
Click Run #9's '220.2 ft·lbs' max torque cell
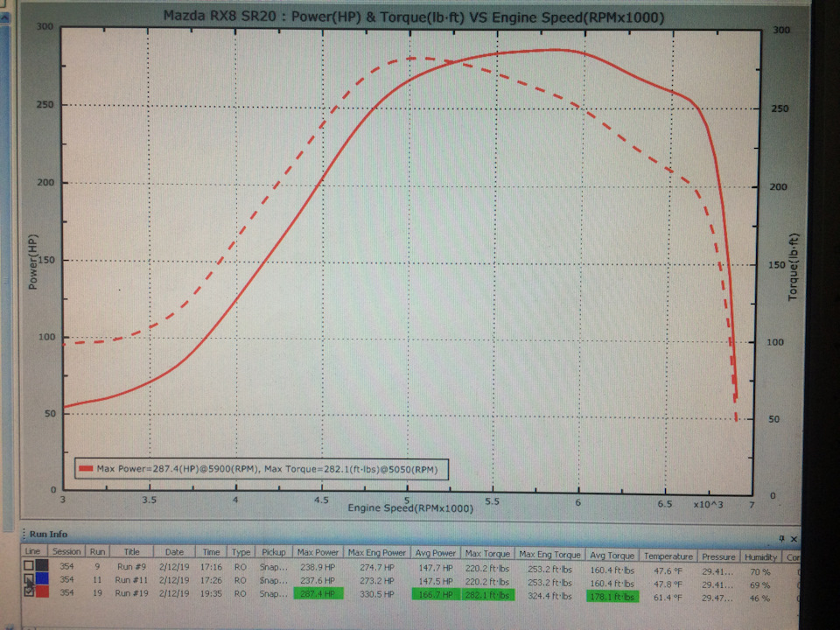[487, 569]
